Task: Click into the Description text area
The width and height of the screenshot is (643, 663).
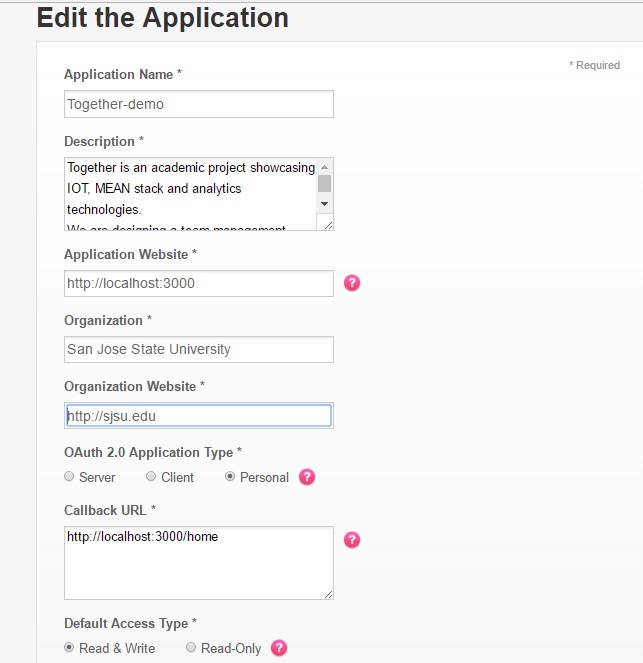Action: (x=190, y=194)
